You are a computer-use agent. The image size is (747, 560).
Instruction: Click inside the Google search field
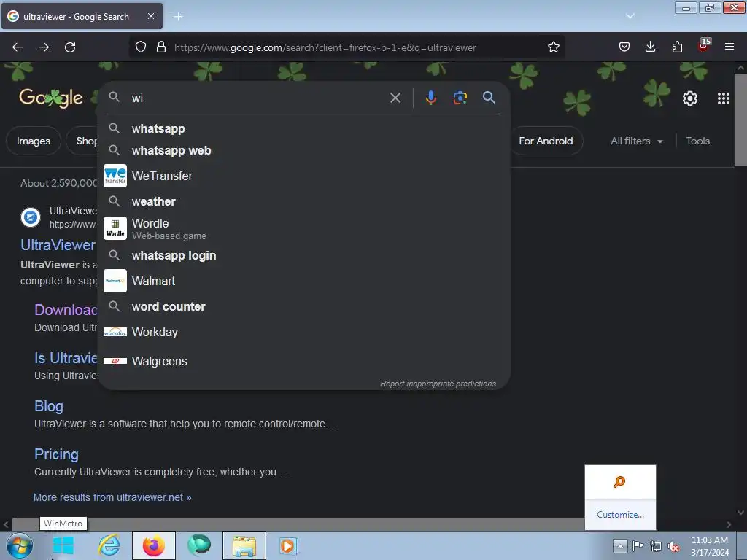(258, 98)
